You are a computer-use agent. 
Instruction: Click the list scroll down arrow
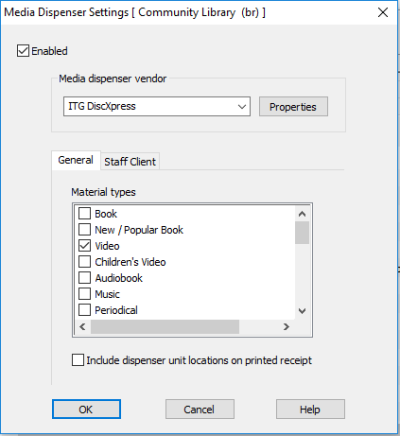(302, 311)
